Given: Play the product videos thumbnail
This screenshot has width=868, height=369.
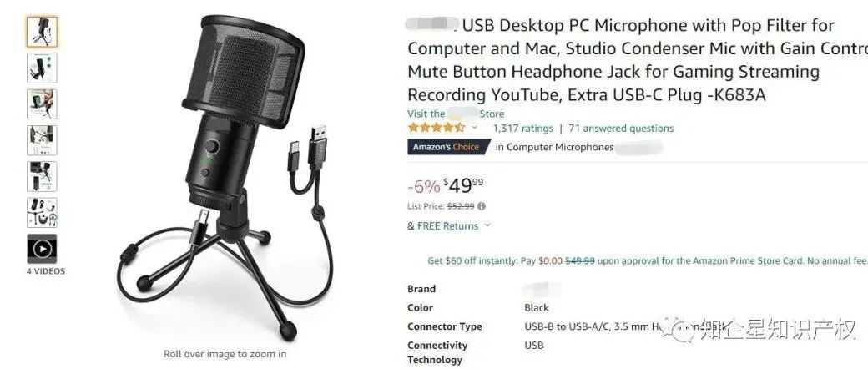Looking at the screenshot, I should pos(42,249).
